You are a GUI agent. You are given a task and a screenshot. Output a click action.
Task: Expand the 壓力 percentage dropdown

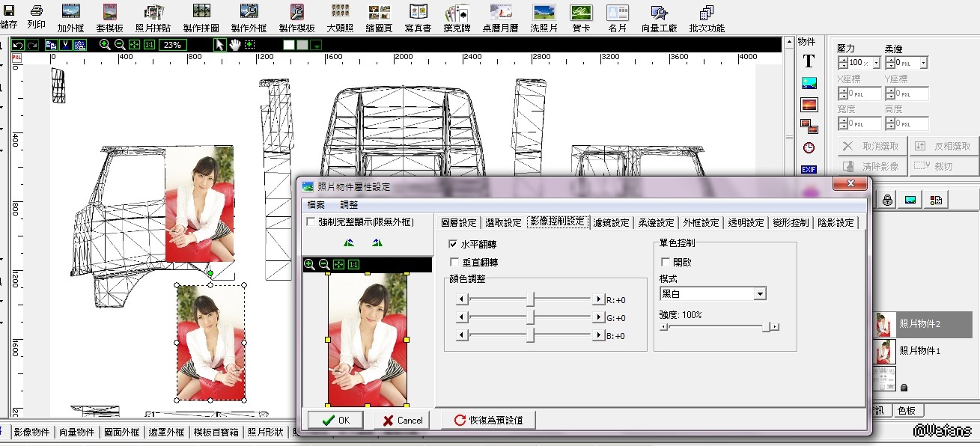(877, 64)
